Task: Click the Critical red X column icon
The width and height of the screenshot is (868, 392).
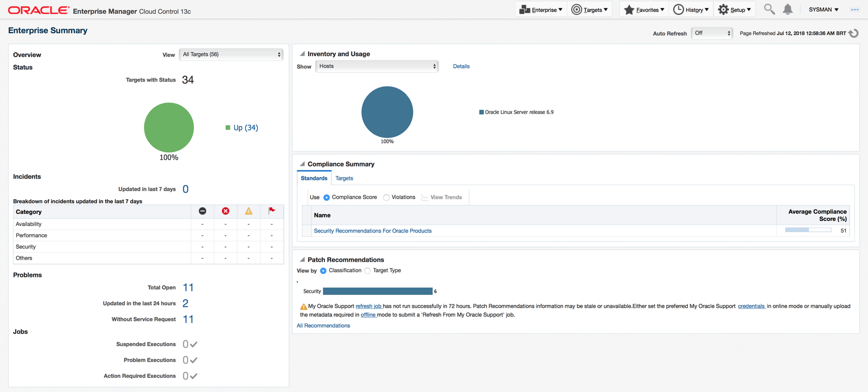Action: [226, 211]
